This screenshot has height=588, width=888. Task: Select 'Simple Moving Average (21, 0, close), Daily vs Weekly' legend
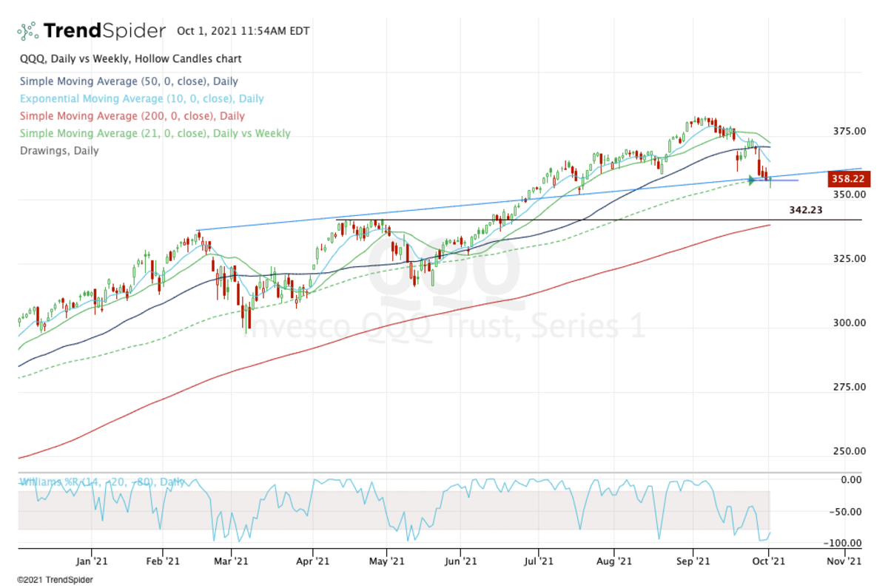[155, 133]
